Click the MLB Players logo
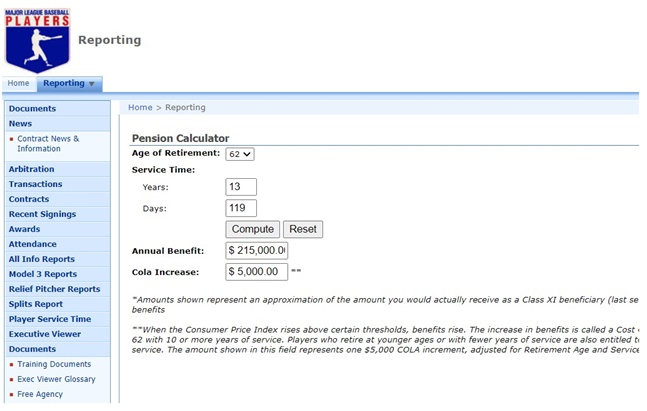The width and height of the screenshot is (647, 411). click(37, 38)
